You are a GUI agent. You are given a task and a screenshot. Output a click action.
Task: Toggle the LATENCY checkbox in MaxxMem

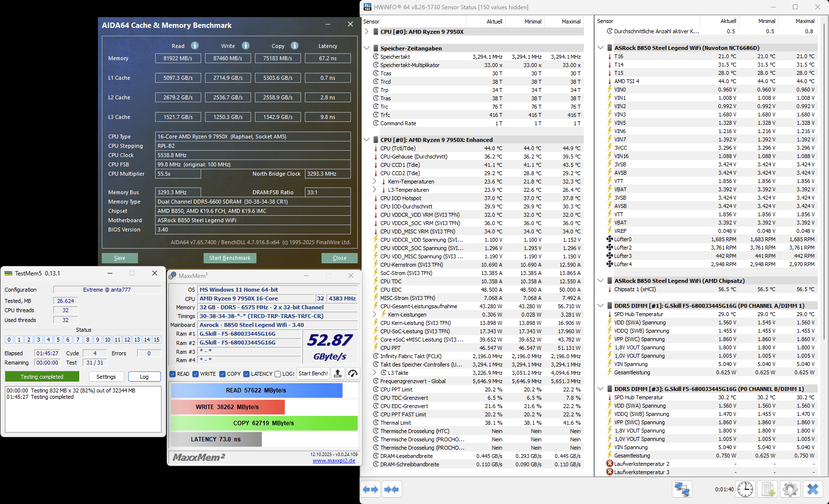(247, 374)
